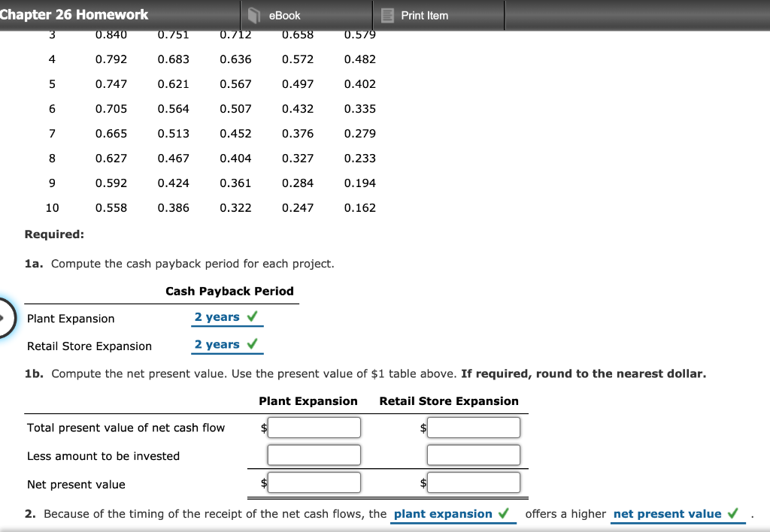This screenshot has height=532, width=770.
Task: Click Net present value field under Plant Expansion
Action: 314,482
